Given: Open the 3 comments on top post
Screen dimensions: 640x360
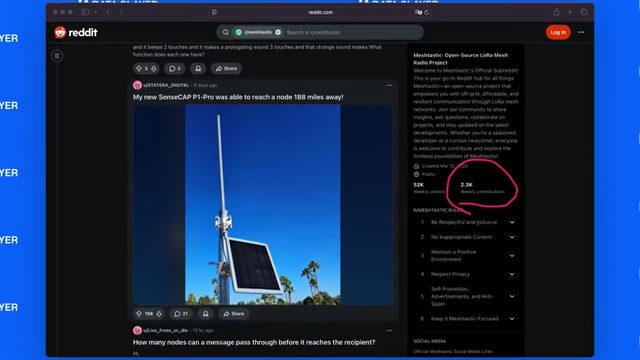Looking at the screenshot, I should point(175,69).
